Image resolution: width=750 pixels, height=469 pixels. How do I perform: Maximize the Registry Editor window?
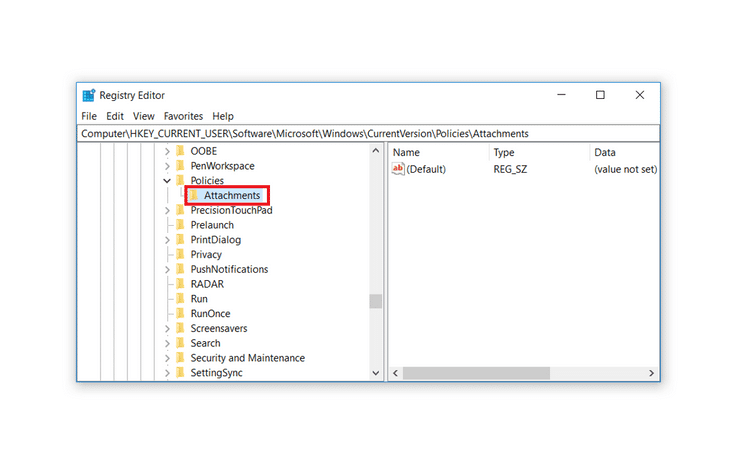(600, 95)
